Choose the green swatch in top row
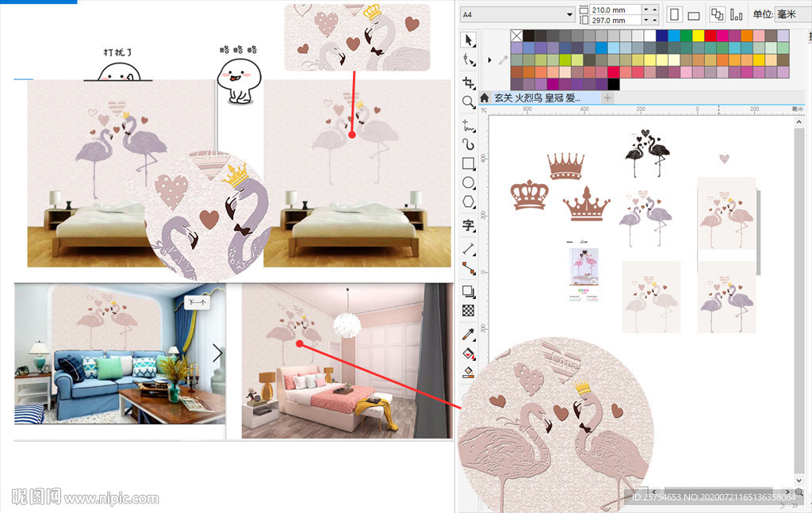 click(x=686, y=36)
